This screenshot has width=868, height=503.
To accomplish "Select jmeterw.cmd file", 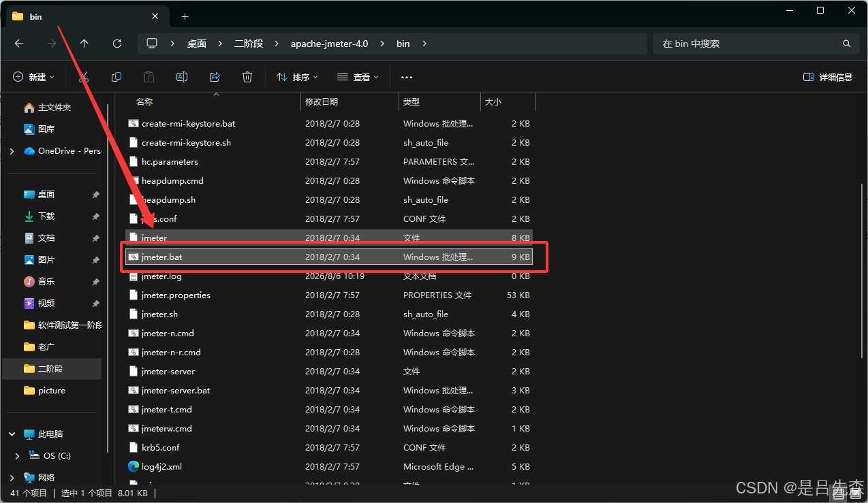I will pos(329,429).
